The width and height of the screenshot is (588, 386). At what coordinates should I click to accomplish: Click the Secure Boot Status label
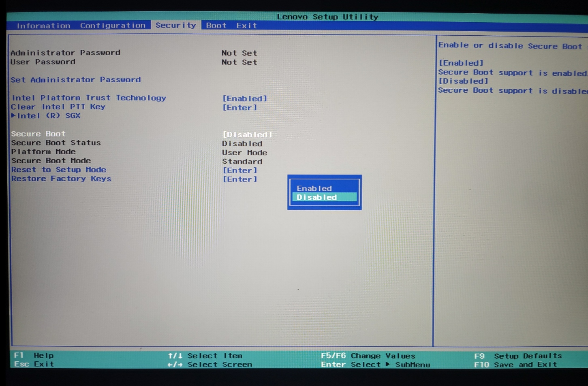pyautogui.click(x=56, y=143)
